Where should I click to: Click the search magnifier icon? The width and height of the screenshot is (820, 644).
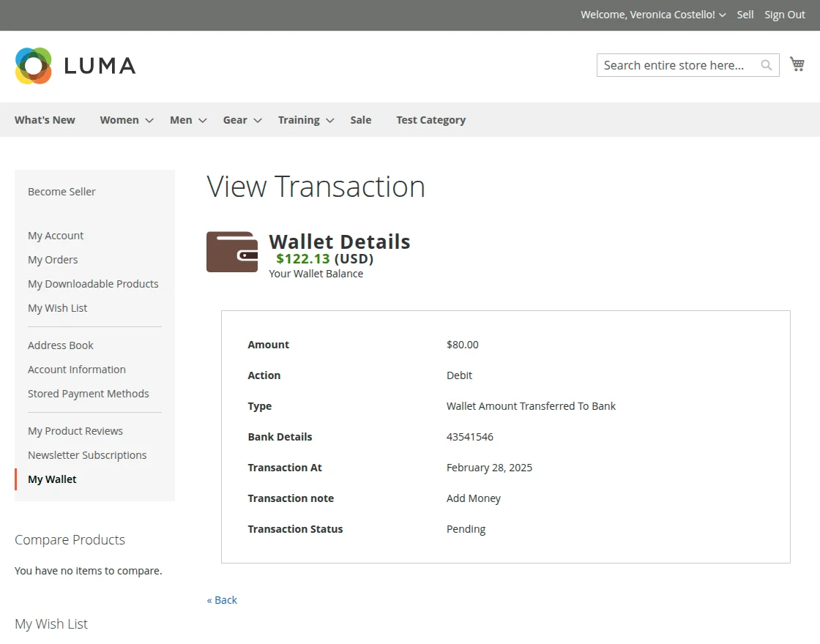pos(766,65)
